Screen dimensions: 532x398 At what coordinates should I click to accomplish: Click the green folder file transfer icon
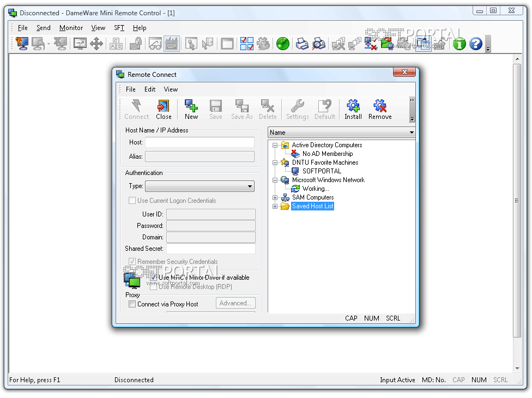(387, 44)
